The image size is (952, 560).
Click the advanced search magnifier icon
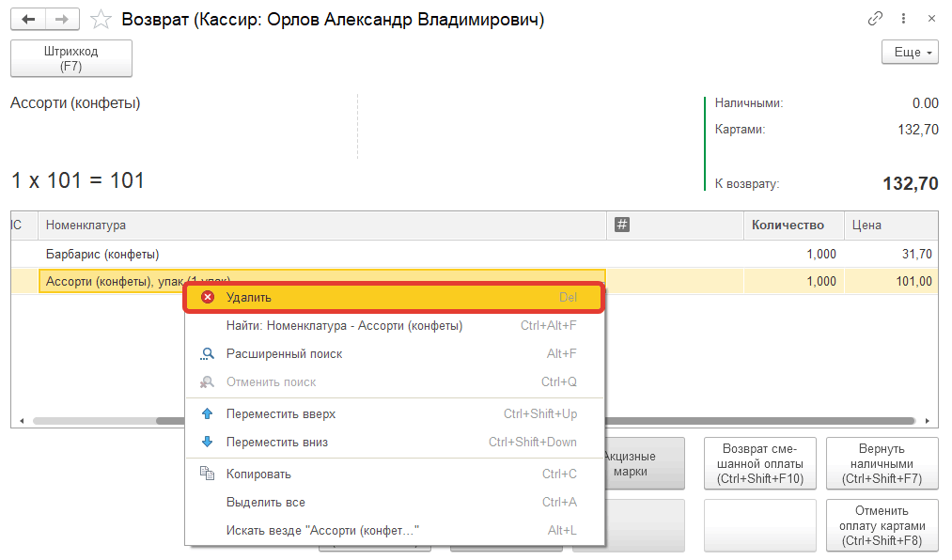coord(208,354)
